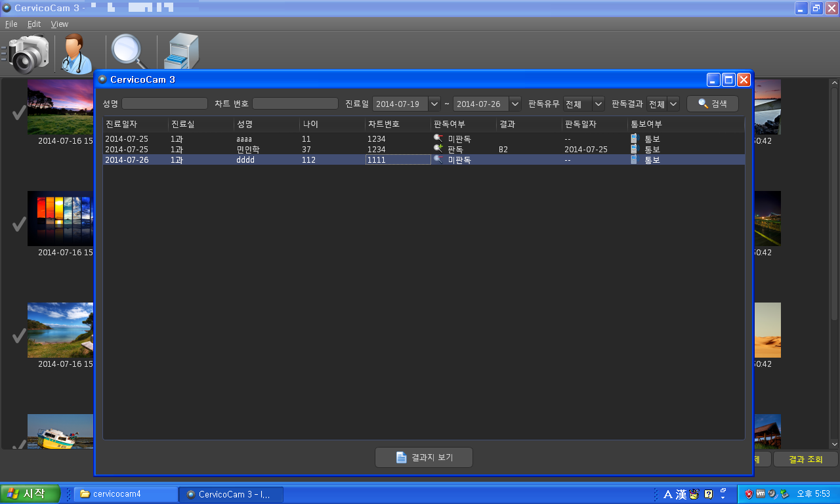Click reading status icon in 민인학 row
The image size is (840, 504).
pos(438,149)
